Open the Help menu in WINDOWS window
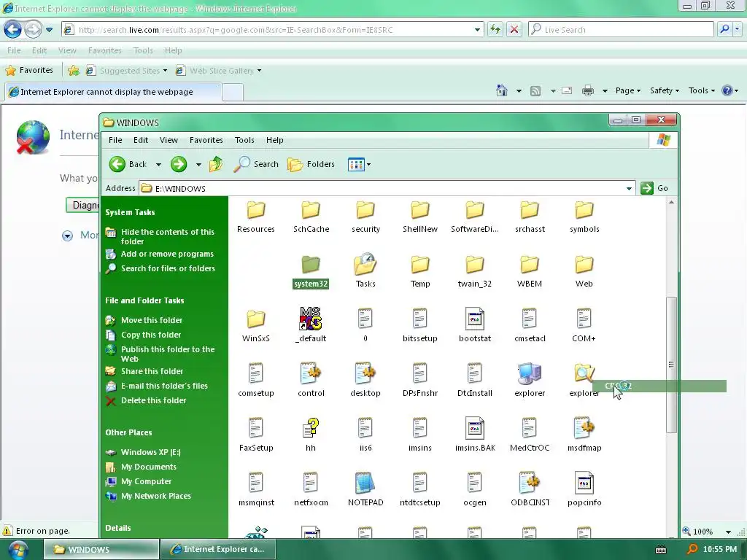Image resolution: width=747 pixels, height=560 pixels. 275,140
